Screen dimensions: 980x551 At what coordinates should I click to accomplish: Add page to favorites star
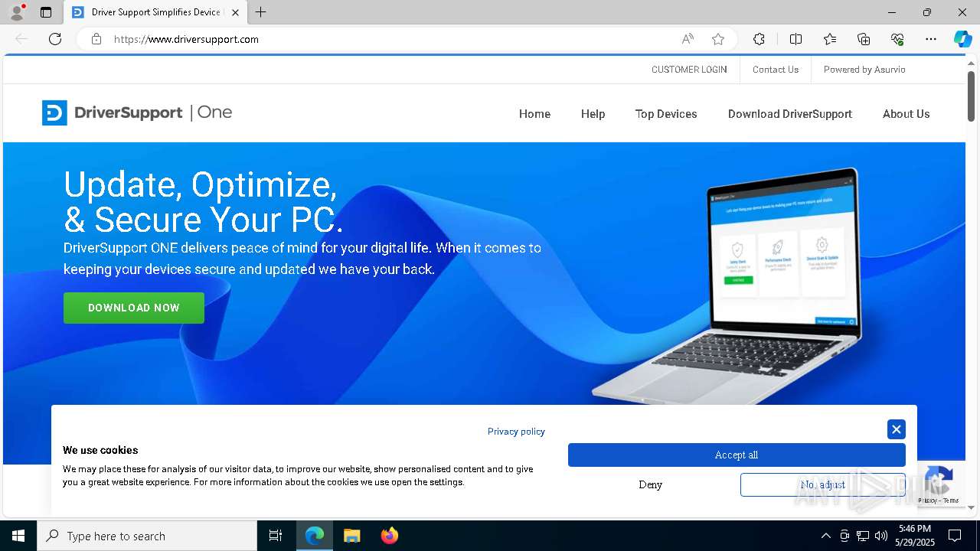coord(718,39)
